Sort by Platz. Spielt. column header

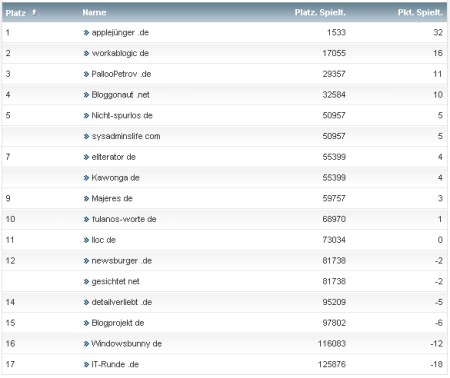point(320,13)
